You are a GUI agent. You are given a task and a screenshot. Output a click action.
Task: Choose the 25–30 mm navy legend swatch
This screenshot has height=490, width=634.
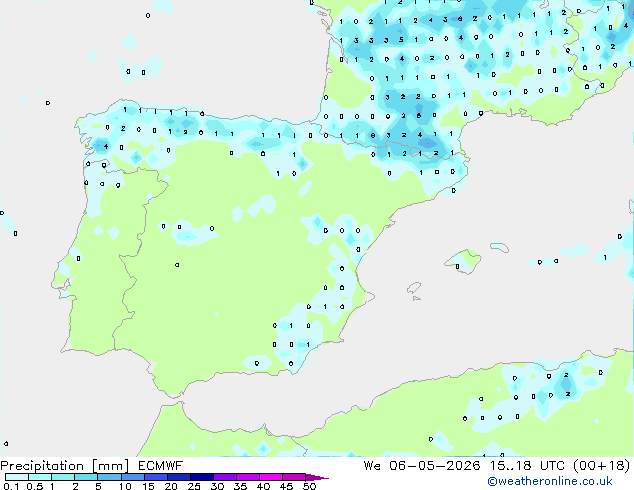(201, 477)
